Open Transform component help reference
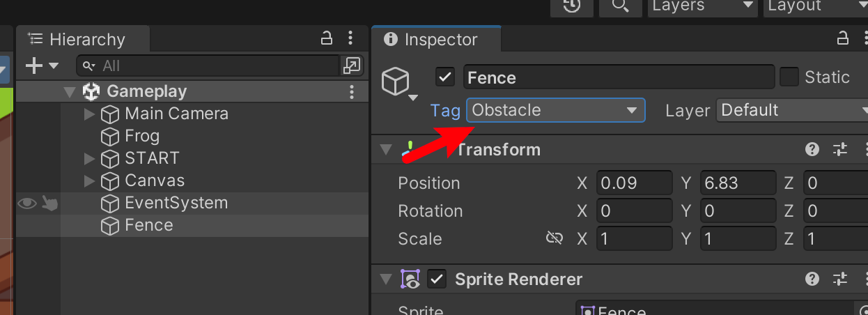The image size is (868, 315). pos(812,149)
